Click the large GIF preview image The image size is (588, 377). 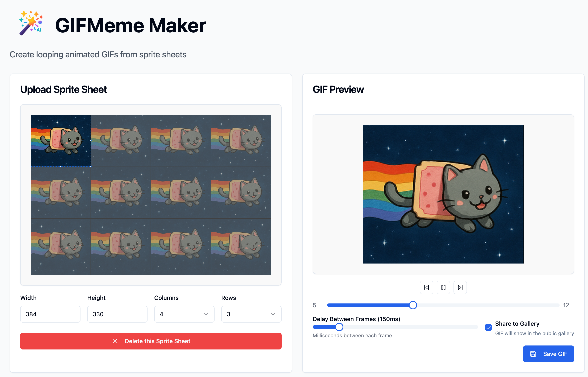pos(443,194)
